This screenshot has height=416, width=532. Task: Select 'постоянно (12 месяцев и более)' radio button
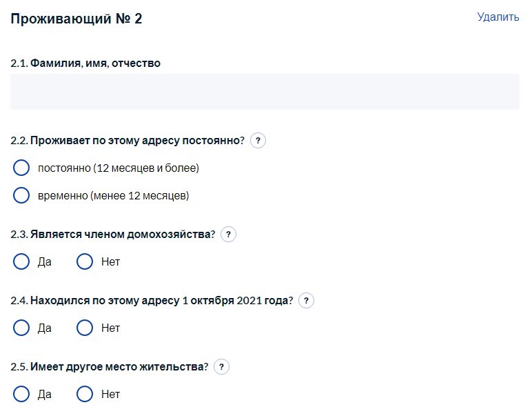(x=21, y=168)
